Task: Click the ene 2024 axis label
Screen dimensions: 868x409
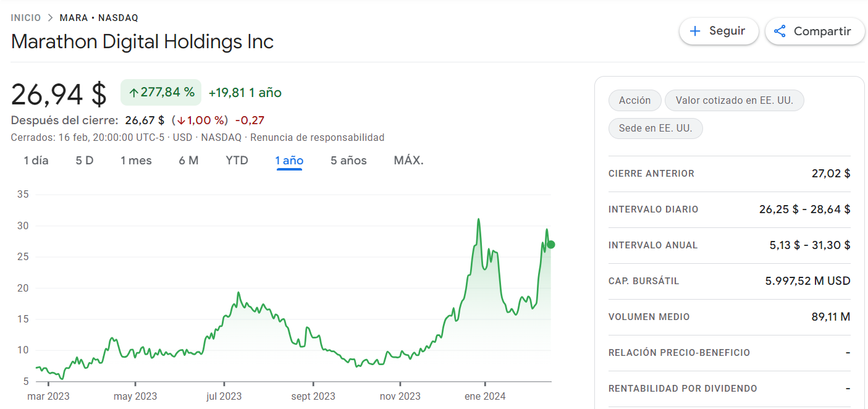Action: coord(485,396)
